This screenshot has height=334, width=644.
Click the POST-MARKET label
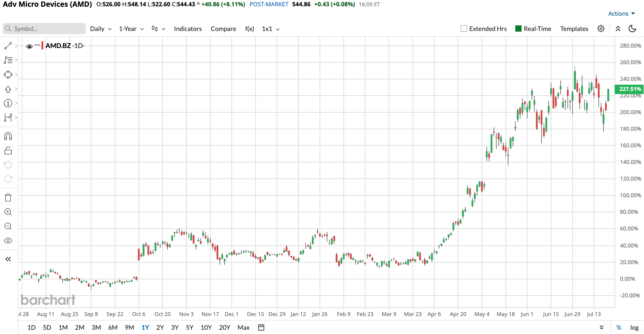pyautogui.click(x=269, y=4)
